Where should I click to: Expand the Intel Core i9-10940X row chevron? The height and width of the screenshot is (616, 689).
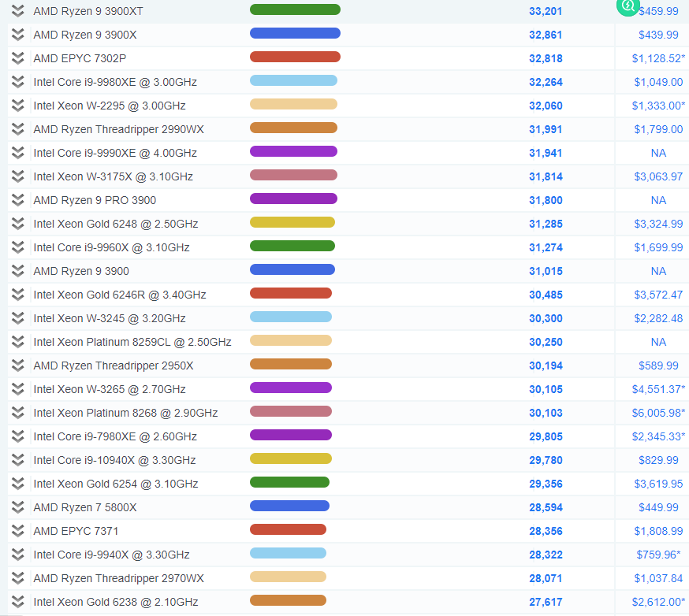(17, 460)
